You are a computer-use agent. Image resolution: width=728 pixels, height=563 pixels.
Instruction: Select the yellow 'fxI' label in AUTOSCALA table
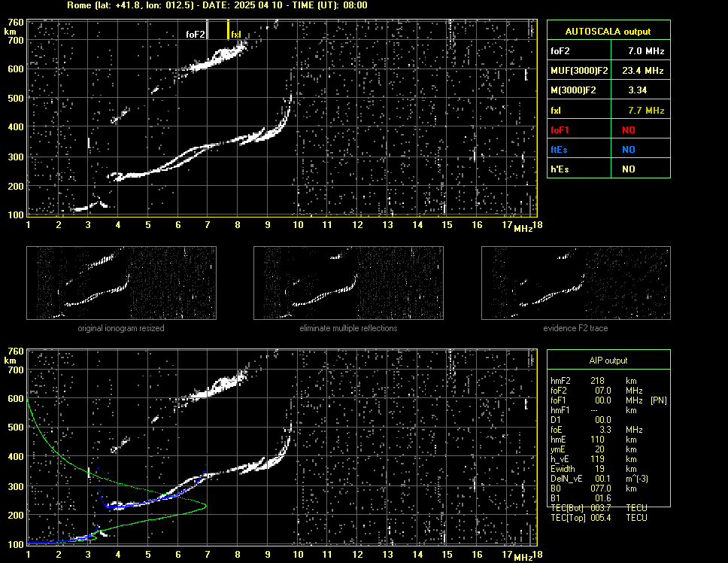556,111
